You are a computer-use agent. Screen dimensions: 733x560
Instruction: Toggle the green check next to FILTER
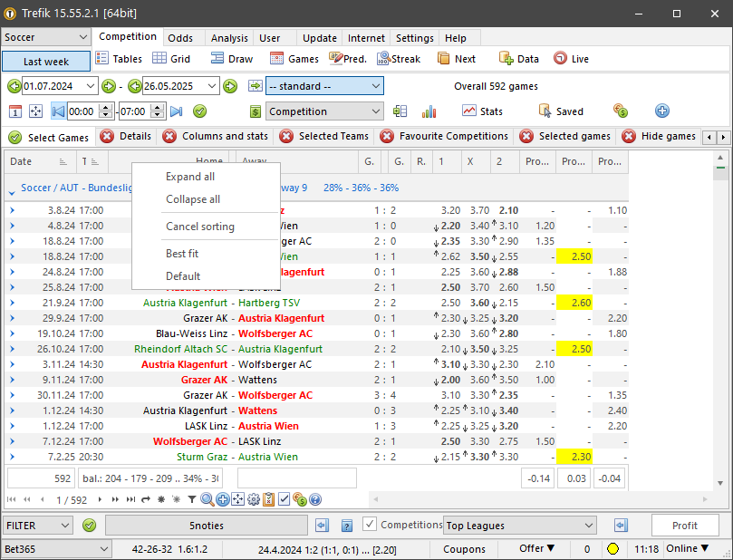click(89, 526)
